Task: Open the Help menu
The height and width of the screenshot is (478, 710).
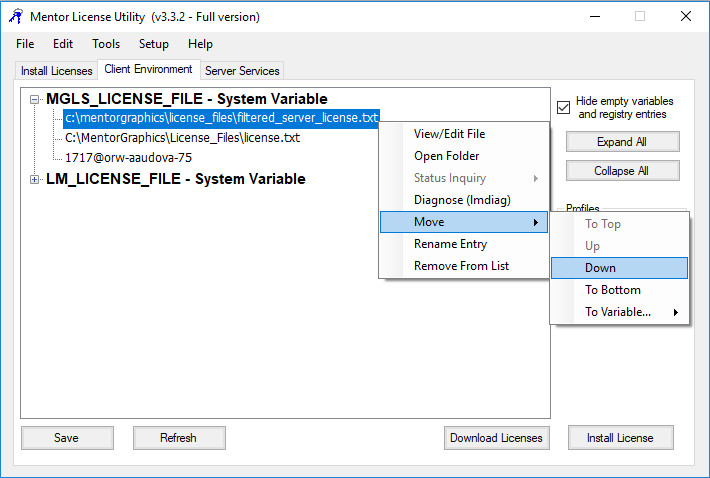Action: (200, 44)
